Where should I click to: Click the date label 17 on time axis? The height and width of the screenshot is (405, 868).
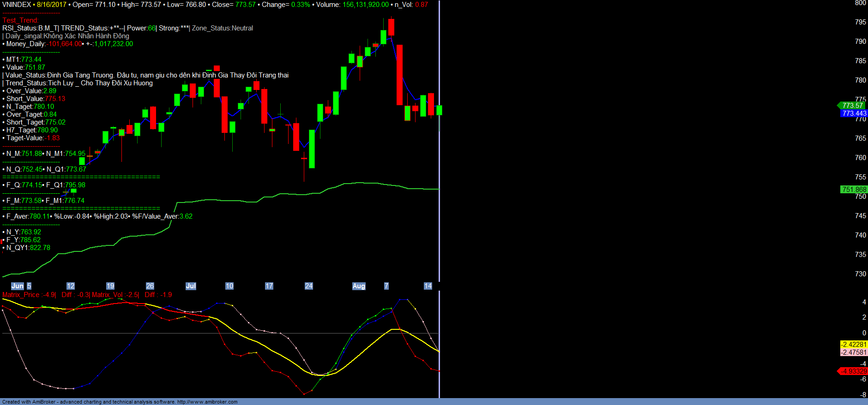coord(269,286)
